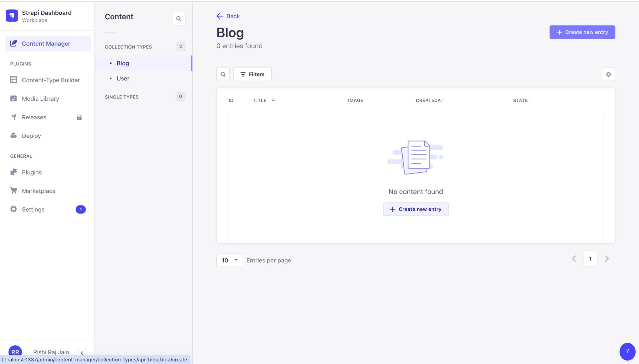639x364 pixels.
Task: Click Create new entry in the empty state
Action: 416,209
